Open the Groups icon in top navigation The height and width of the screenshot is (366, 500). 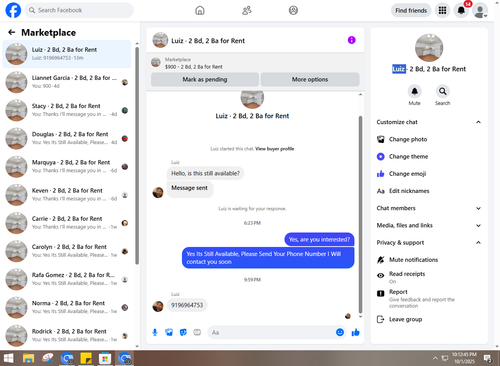[293, 10]
